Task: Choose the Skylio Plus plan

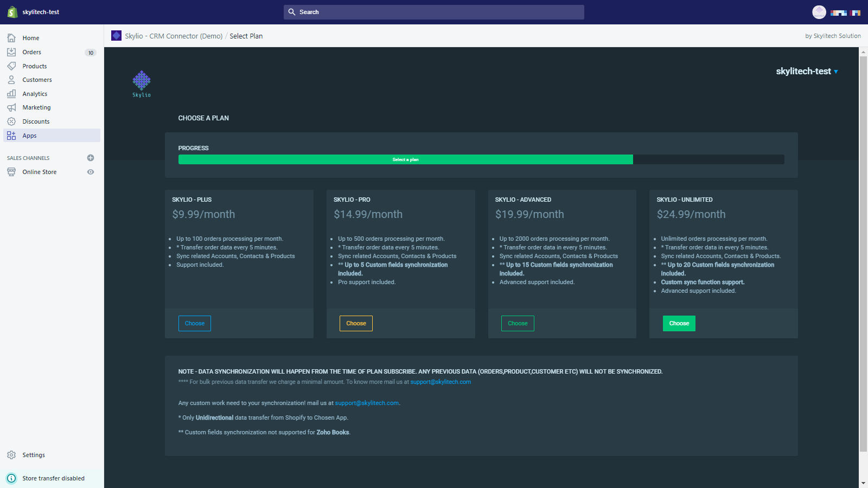Action: 195,323
